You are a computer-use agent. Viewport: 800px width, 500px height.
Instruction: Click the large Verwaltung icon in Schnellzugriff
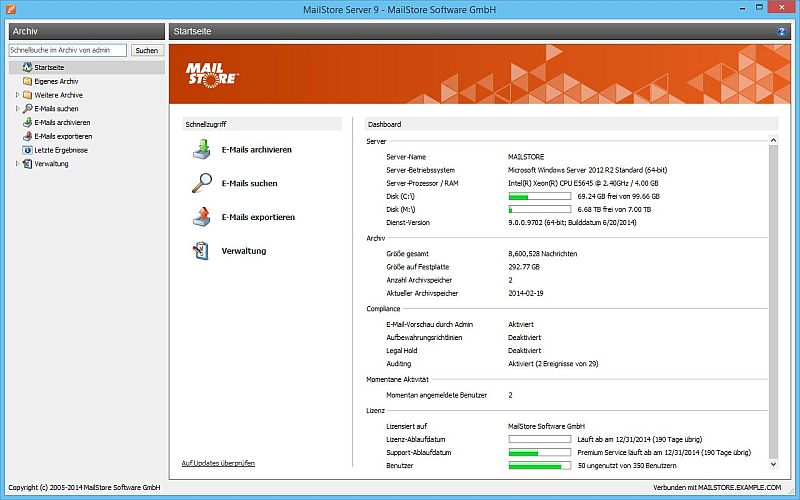click(202, 251)
